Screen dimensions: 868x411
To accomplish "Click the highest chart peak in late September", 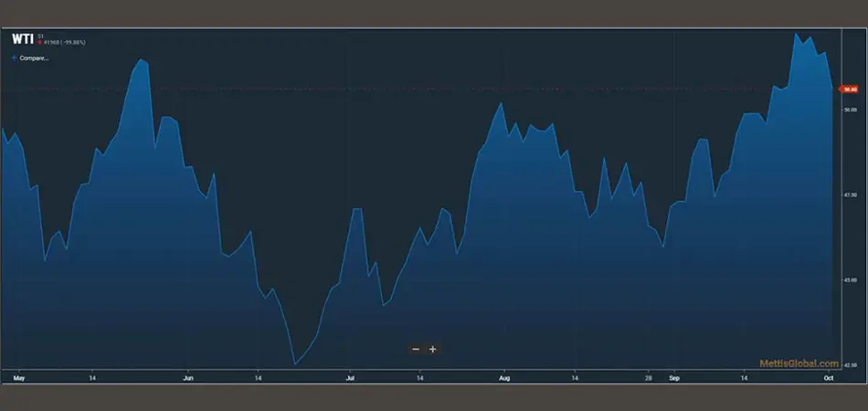I will click(797, 34).
